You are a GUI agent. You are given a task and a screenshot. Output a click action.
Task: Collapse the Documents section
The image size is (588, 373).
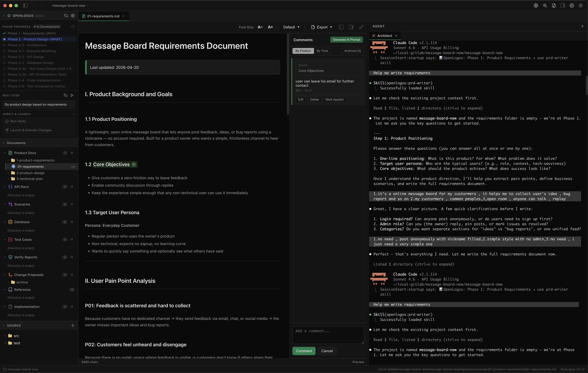tap(4, 143)
